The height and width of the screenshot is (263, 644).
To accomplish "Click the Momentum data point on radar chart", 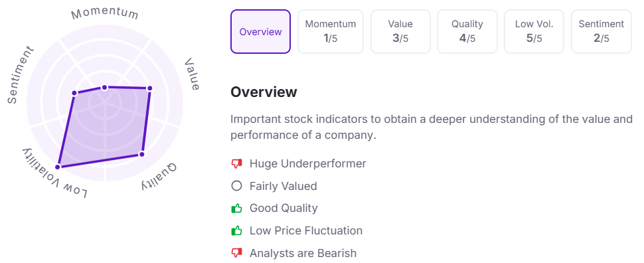I will tap(104, 87).
